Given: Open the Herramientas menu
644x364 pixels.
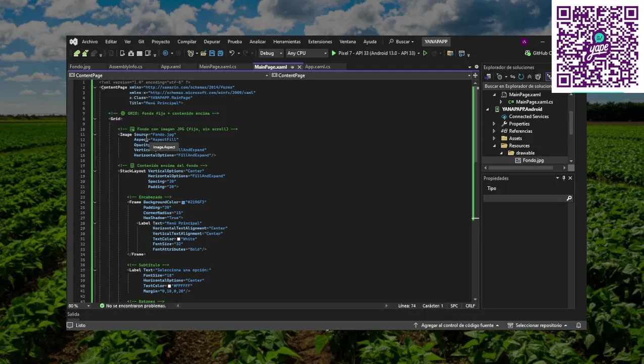Looking at the screenshot, I should tap(287, 41).
